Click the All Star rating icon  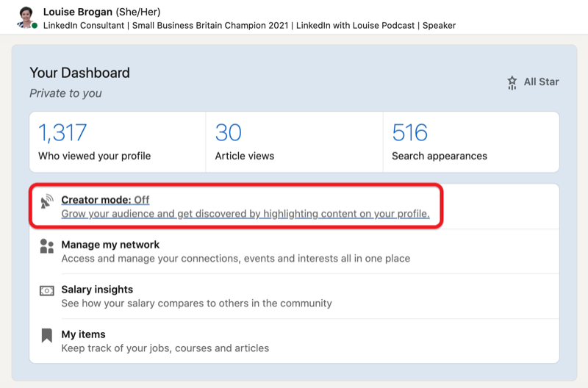click(512, 82)
